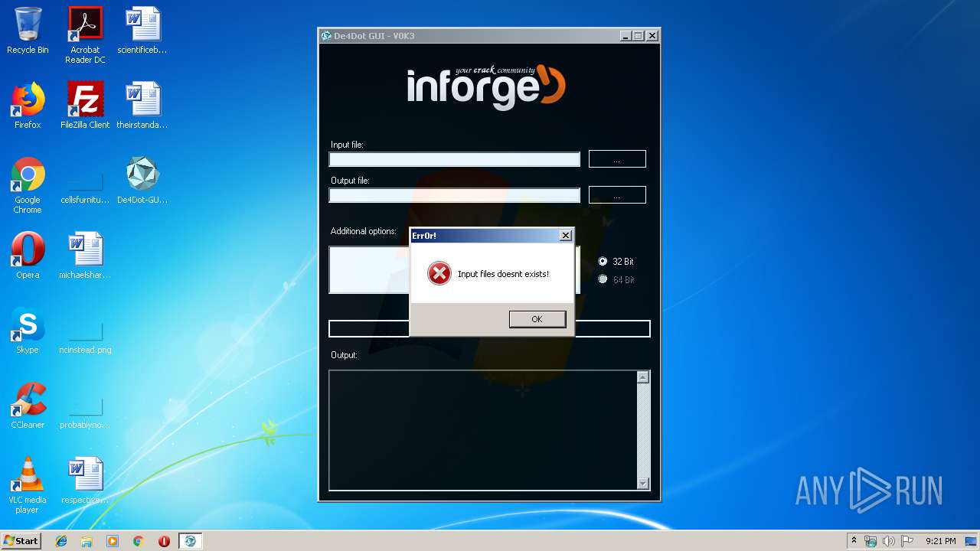Launch Google Chrome desktop shortcut
The height and width of the screenshot is (551, 980).
[28, 185]
